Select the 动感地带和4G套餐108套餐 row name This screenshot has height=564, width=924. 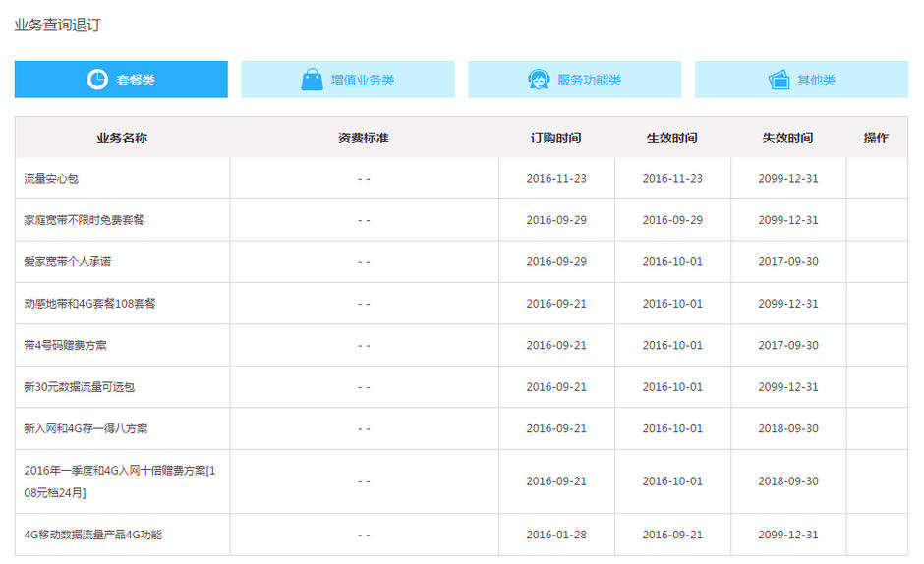[x=89, y=304]
